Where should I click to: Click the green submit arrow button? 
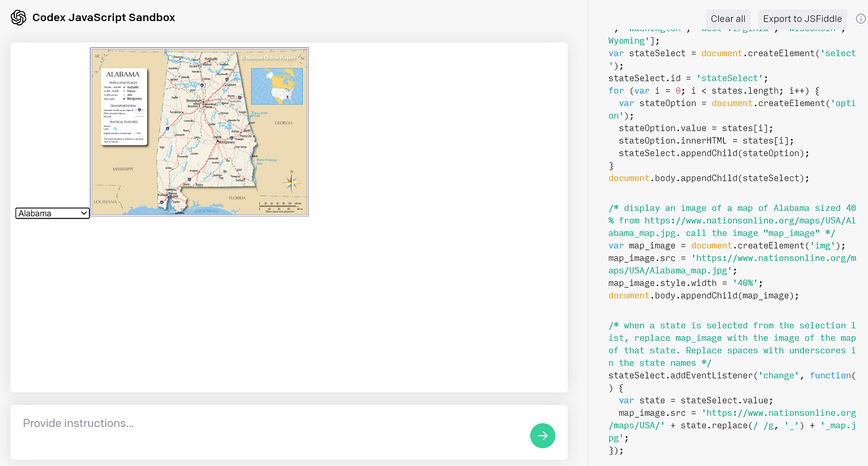542,436
